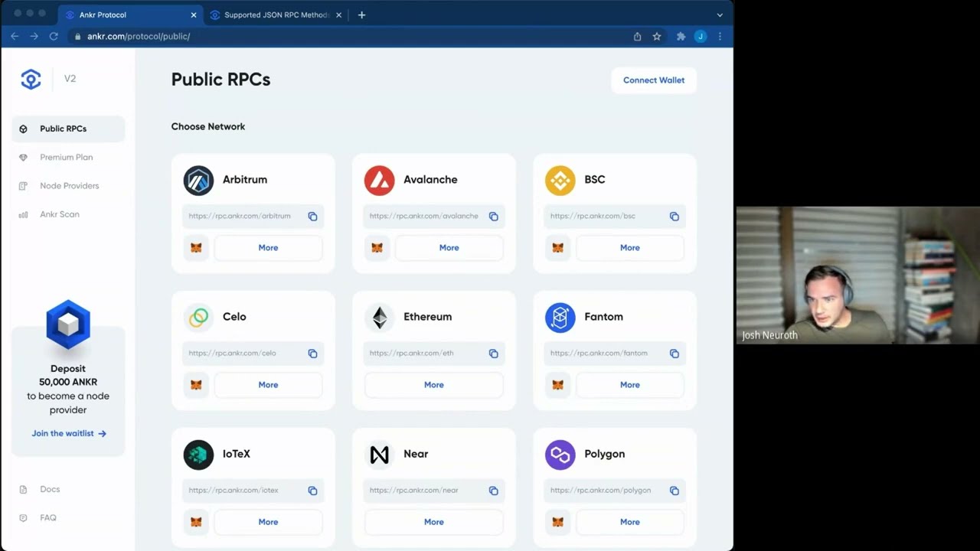Image resolution: width=980 pixels, height=551 pixels.
Task: Reload the page
Action: [54, 36]
